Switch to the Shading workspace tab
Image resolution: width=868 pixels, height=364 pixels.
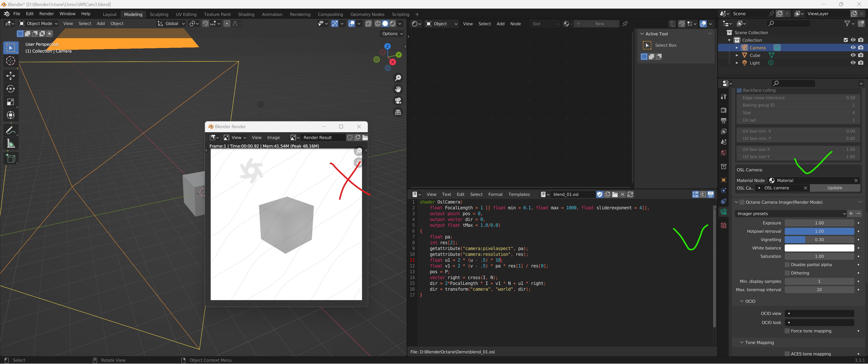point(246,14)
